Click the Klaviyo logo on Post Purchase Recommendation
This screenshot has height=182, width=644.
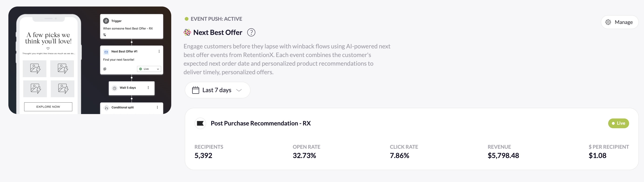coord(200,123)
